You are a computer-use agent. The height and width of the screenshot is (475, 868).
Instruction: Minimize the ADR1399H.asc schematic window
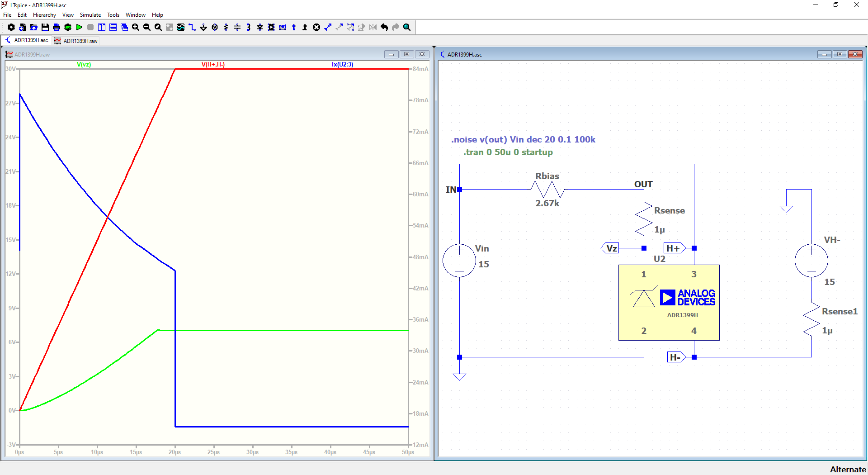pos(824,54)
